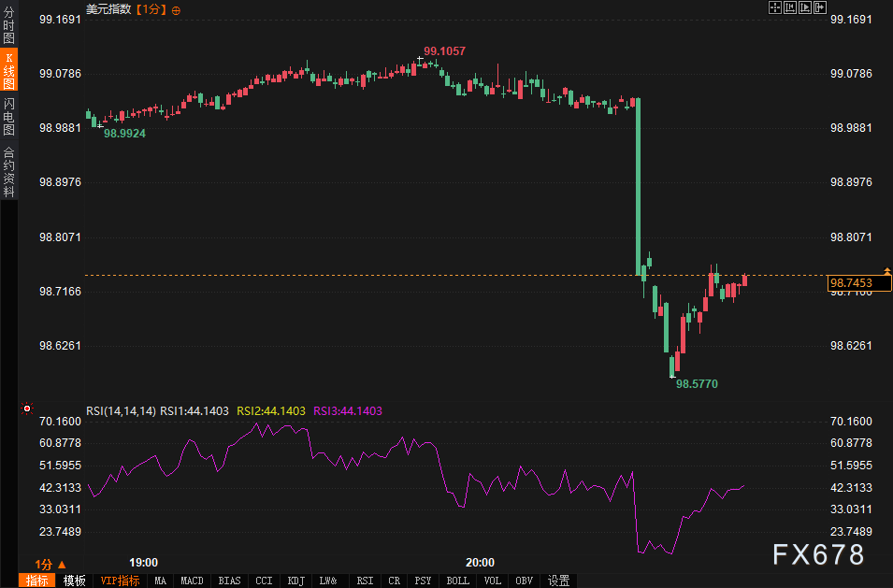Screen dimensions: 893x588
Task: Toggle the BOLL indicator
Action: pyautogui.click(x=457, y=581)
